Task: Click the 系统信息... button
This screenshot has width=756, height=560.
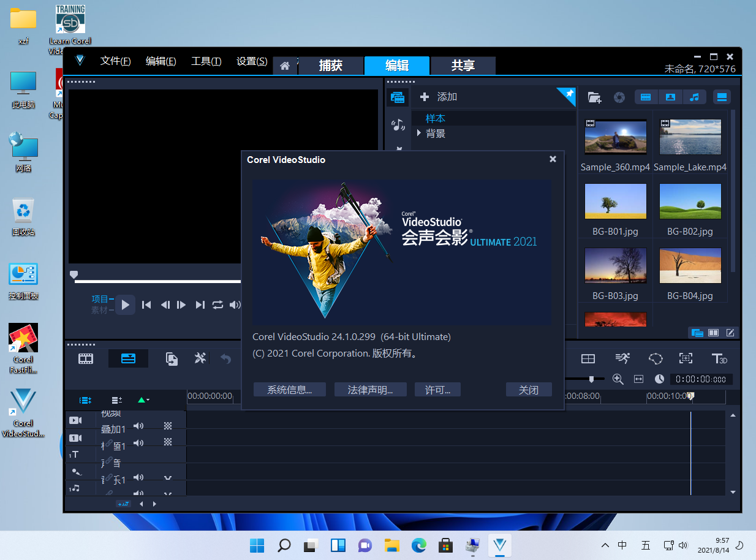Action: tap(290, 390)
